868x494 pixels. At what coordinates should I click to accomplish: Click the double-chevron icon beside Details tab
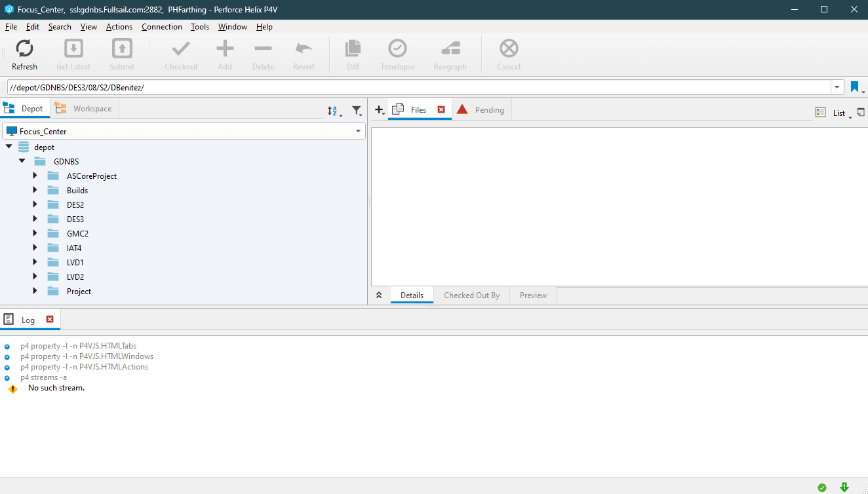(379, 295)
